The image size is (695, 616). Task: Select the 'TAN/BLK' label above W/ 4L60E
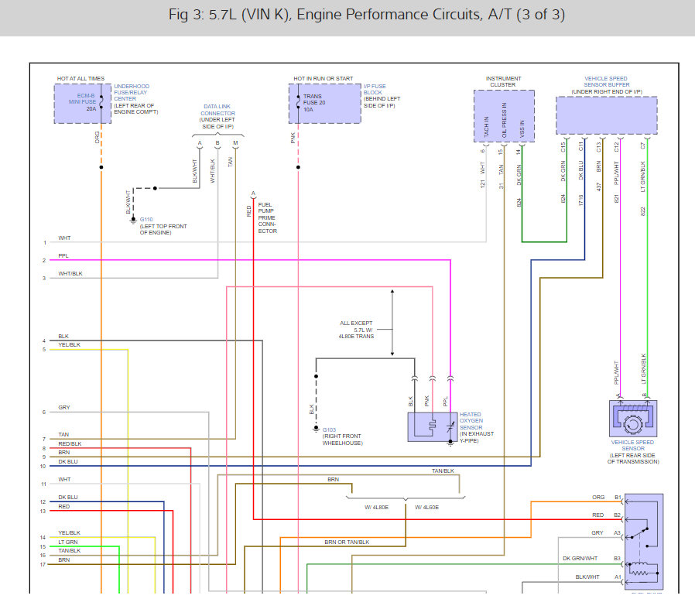pyautogui.click(x=443, y=471)
